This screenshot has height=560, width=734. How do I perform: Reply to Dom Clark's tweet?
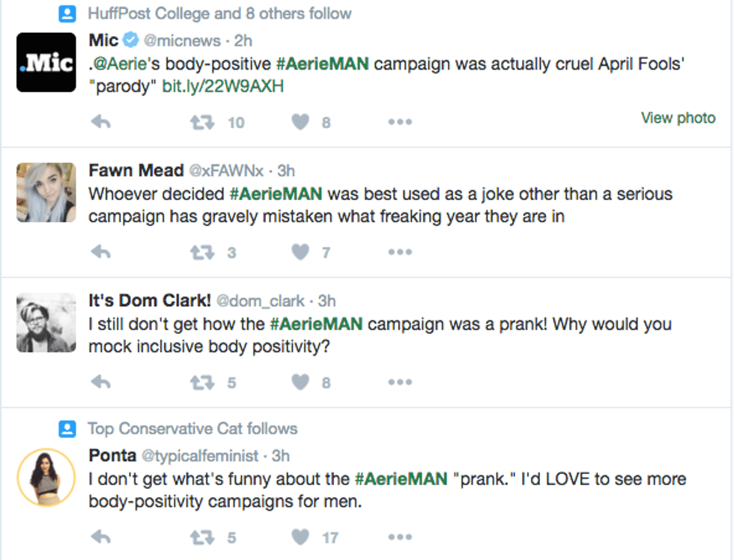[x=100, y=383]
